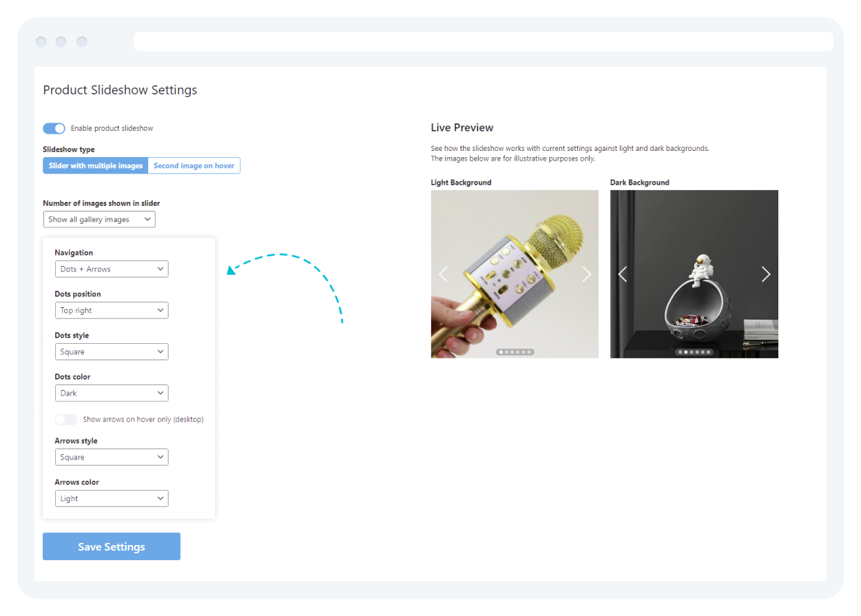The image size is (861, 616).
Task: Open the Dots style dropdown
Action: click(112, 352)
